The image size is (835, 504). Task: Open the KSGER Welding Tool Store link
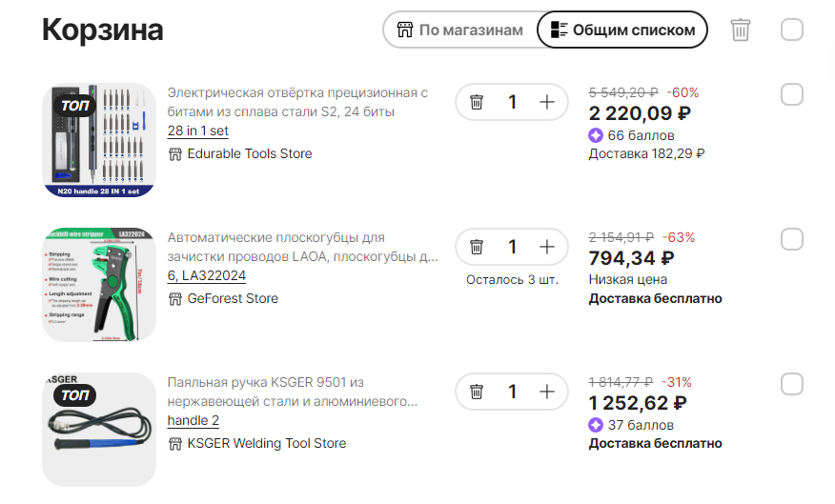tap(267, 443)
